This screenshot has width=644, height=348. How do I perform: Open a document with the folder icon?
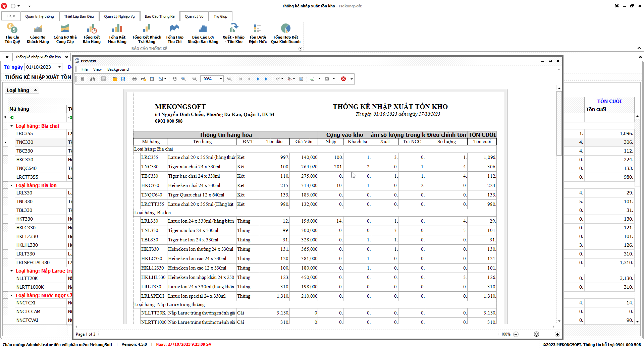(x=115, y=79)
